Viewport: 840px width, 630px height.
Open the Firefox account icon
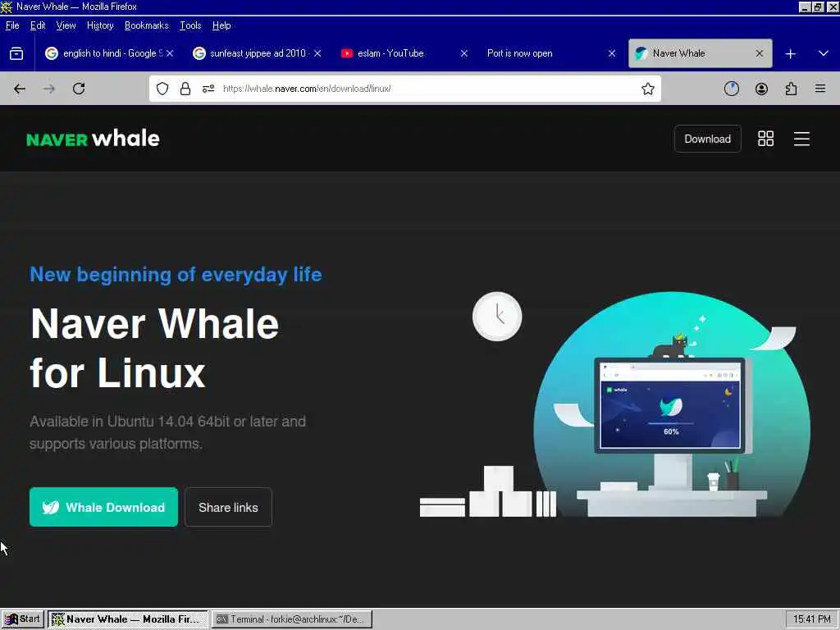click(761, 89)
